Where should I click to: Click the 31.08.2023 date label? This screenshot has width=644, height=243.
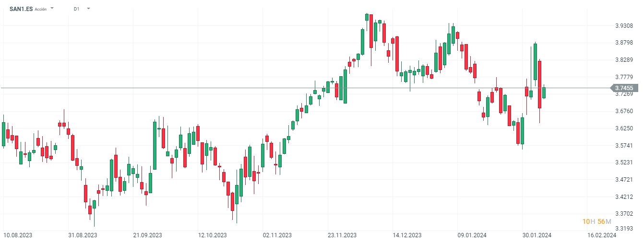83,235
